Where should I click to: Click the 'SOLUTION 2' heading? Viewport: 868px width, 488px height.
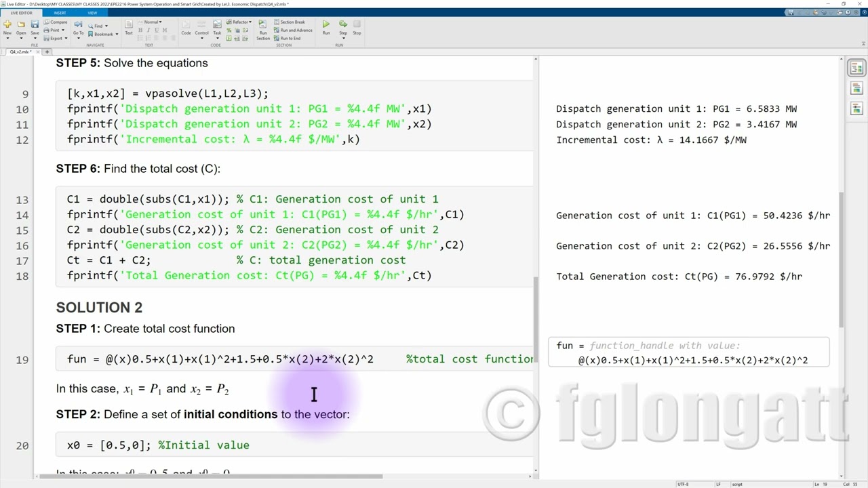tap(99, 308)
